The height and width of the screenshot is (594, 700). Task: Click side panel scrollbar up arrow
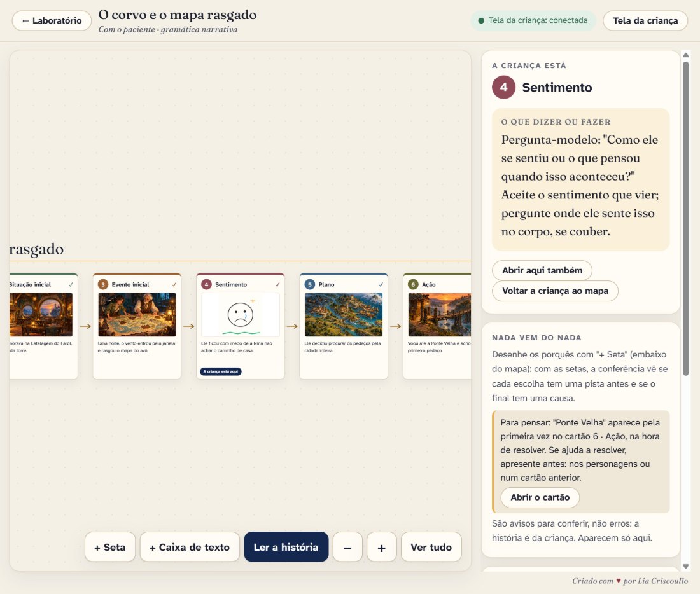coord(686,55)
